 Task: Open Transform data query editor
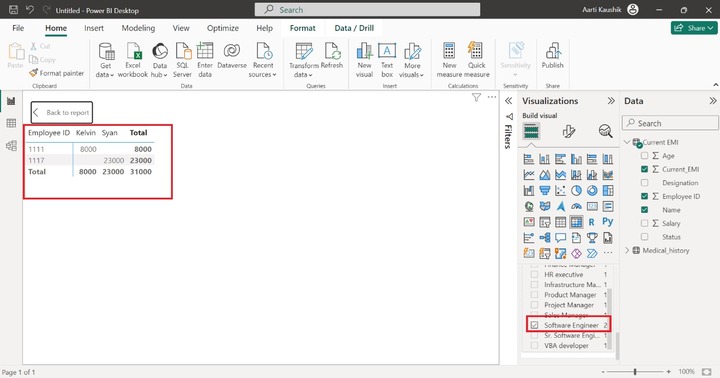tap(304, 60)
